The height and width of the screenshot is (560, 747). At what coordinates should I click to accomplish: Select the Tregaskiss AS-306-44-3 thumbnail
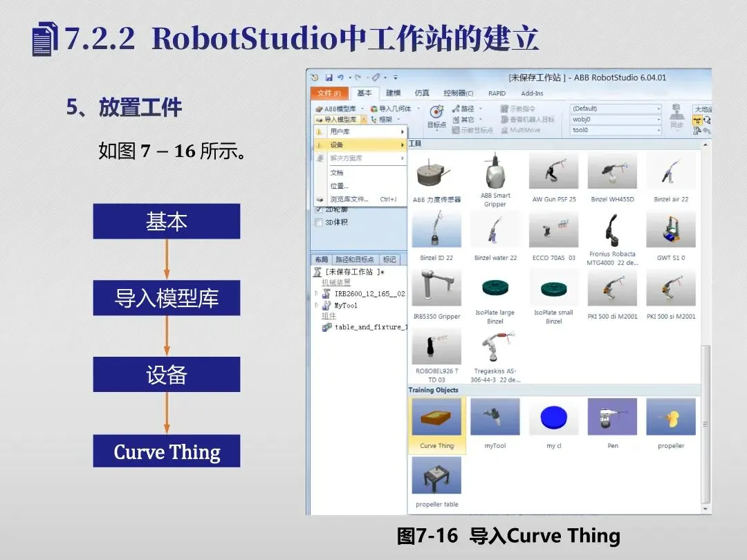[495, 346]
